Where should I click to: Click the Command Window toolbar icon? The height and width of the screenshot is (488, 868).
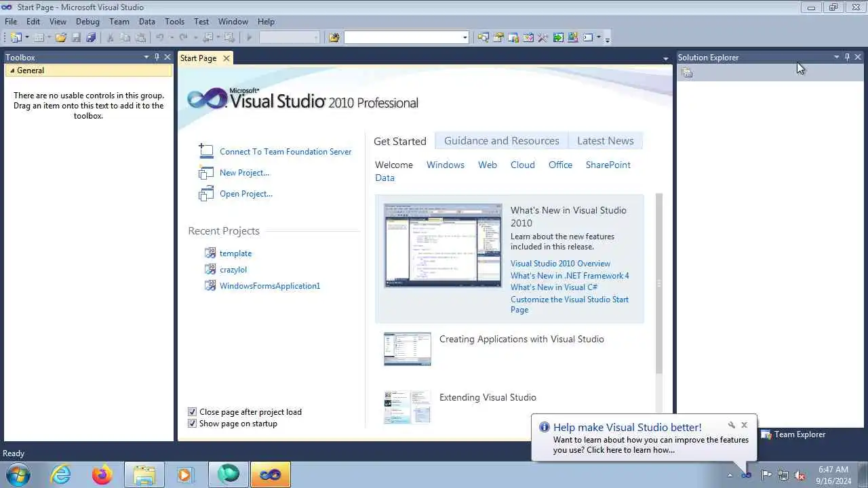tap(588, 37)
